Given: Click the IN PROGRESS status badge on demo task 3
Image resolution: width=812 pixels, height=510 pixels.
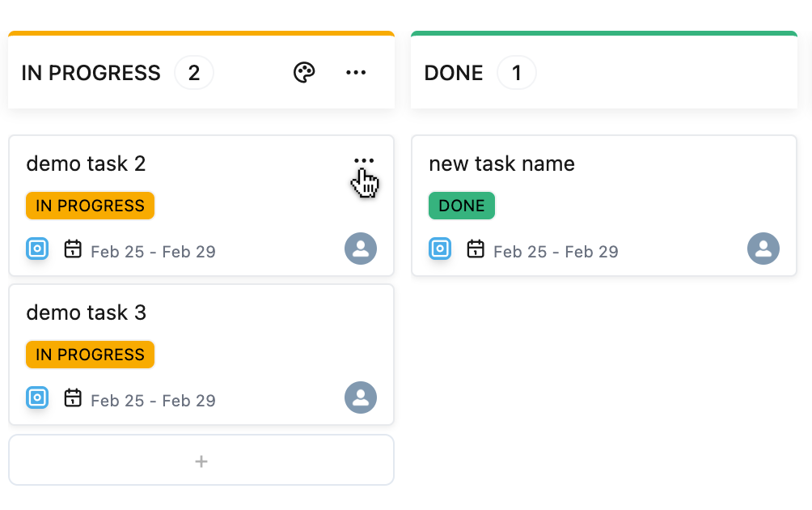Looking at the screenshot, I should [x=90, y=355].
